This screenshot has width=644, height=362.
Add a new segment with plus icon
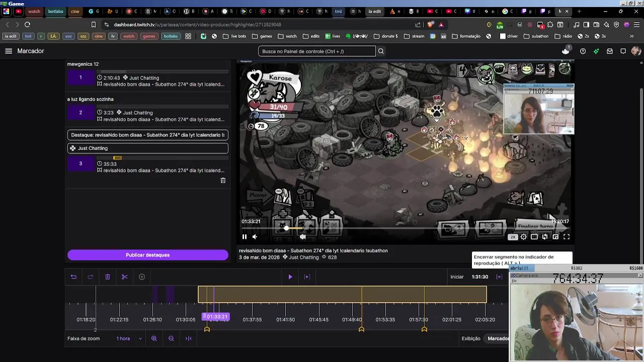coord(142,277)
